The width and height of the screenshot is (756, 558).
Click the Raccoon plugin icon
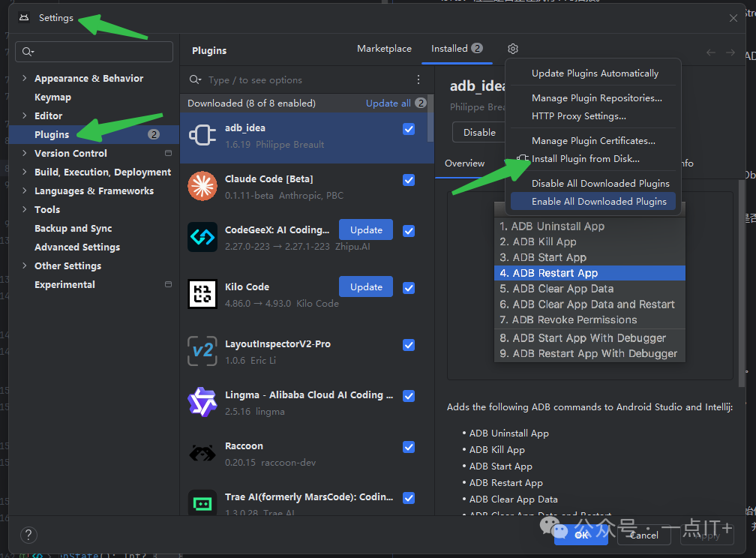(x=202, y=453)
